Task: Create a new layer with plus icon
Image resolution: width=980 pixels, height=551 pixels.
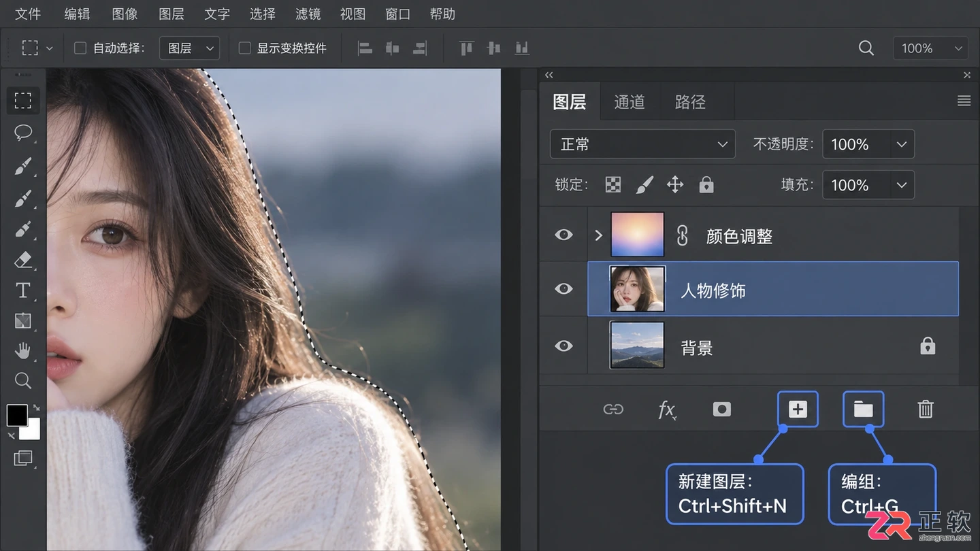Action: [798, 409]
